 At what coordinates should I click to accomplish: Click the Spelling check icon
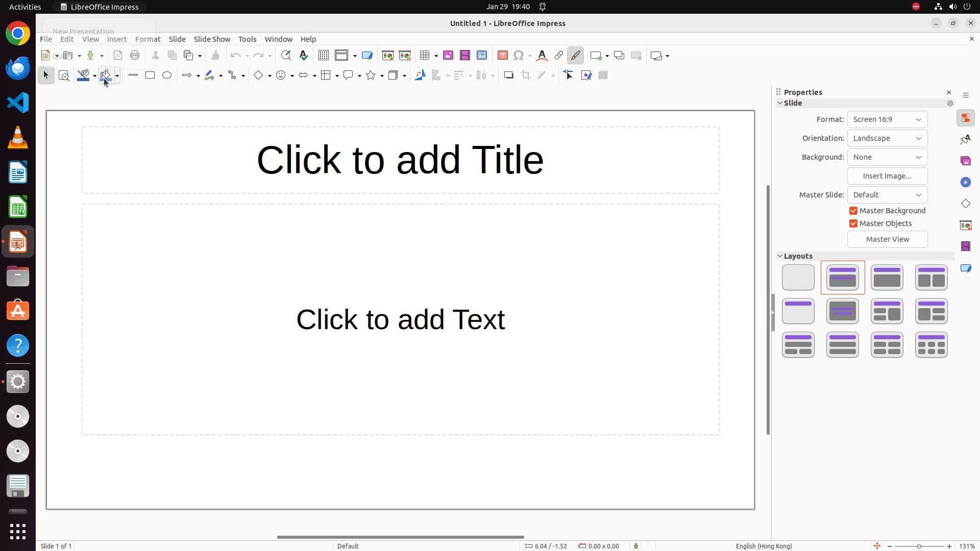click(304, 56)
